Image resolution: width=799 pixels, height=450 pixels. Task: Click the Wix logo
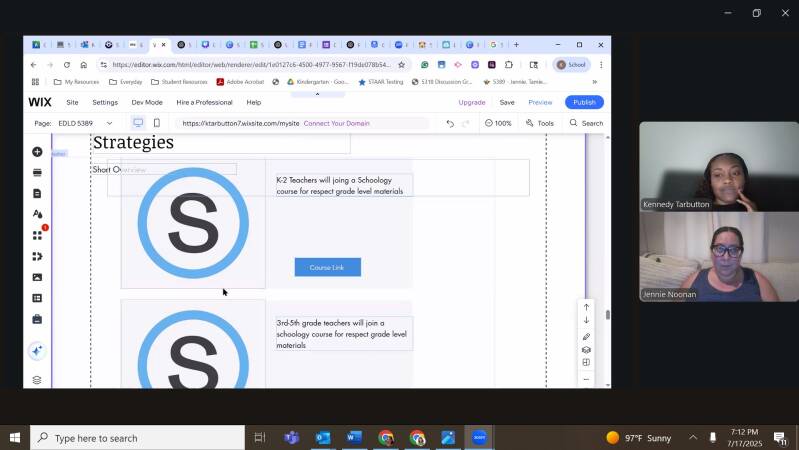pos(40,102)
